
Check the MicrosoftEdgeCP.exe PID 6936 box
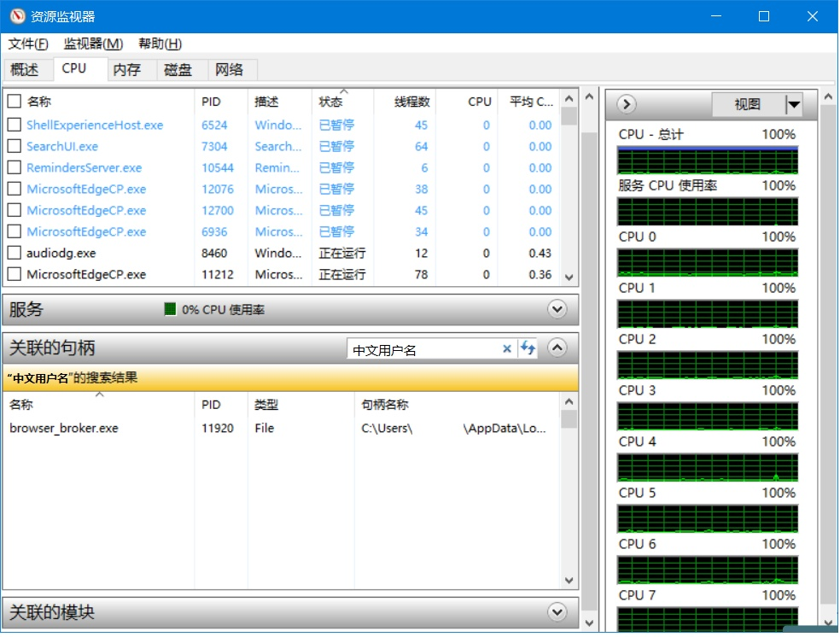15,231
